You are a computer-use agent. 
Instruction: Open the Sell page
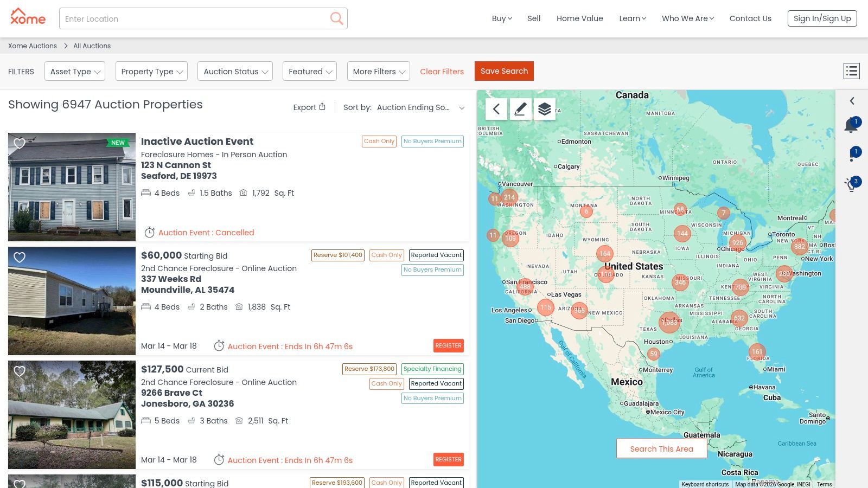[534, 18]
